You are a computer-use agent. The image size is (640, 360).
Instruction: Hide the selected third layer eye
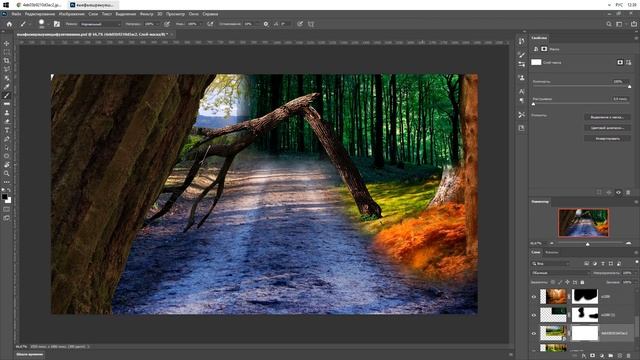coord(534,333)
